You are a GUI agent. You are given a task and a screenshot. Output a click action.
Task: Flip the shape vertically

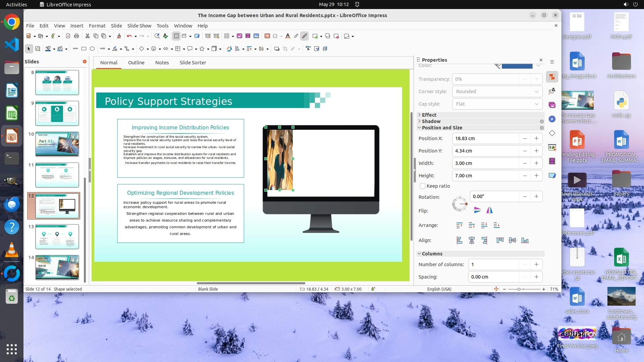[477, 210]
